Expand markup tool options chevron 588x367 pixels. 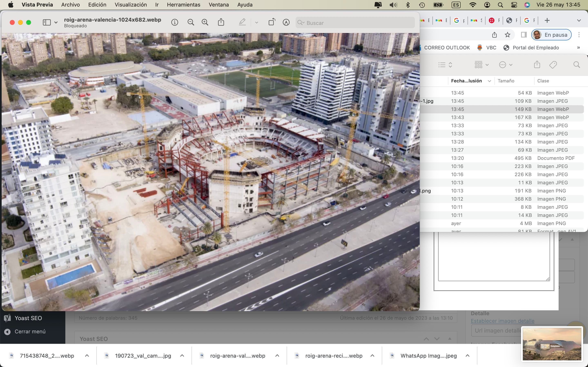pos(256,23)
